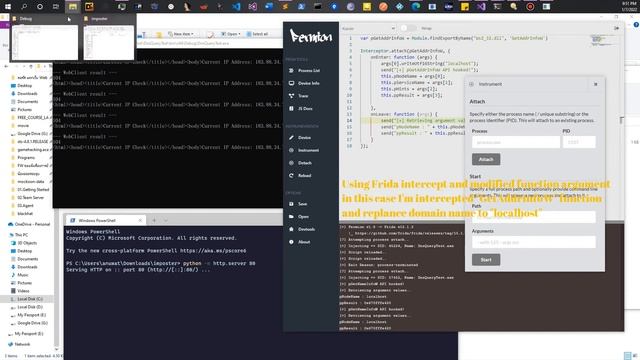This screenshot has height=360, width=640.
Task: Open Visual Studio purple icon left taskbar
Action: pyautogui.click(x=253, y=7)
